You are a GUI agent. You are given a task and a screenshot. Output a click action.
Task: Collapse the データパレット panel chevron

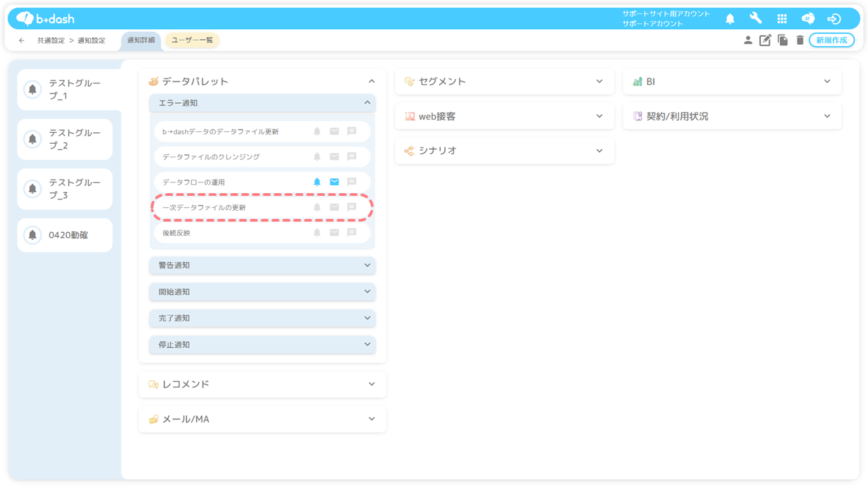click(372, 81)
